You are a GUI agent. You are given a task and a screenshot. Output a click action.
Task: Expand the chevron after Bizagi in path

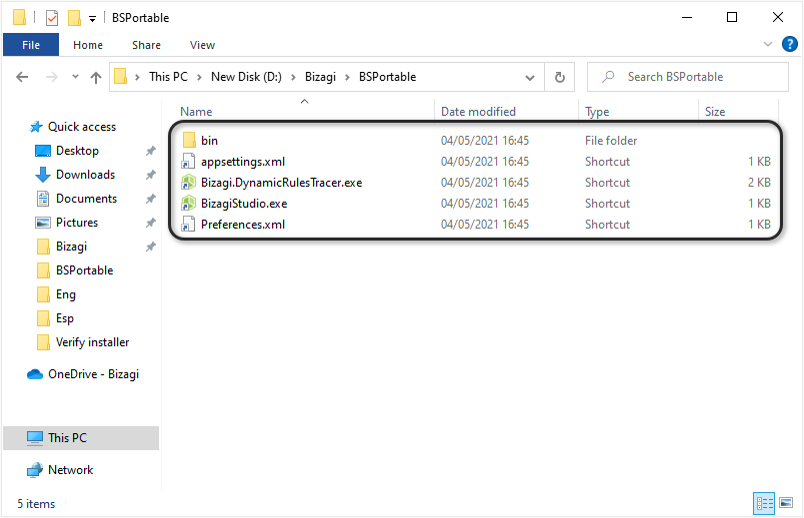[x=347, y=77]
